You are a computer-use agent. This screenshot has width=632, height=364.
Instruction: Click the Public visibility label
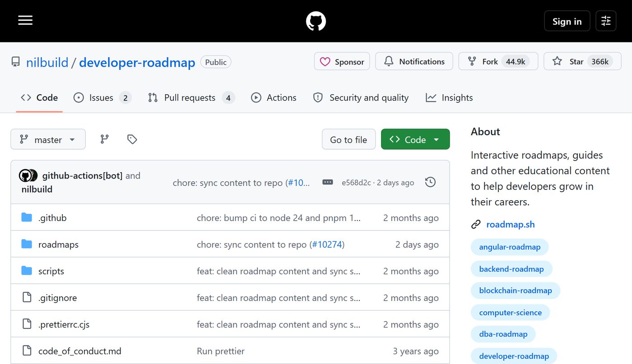point(216,62)
